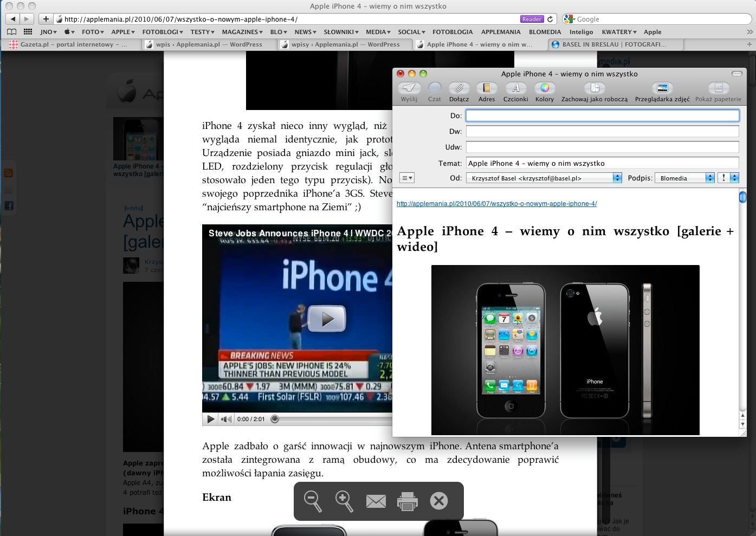This screenshot has height=536, width=756.
Task: Open the Inteligo bookmark
Action: pos(581,32)
